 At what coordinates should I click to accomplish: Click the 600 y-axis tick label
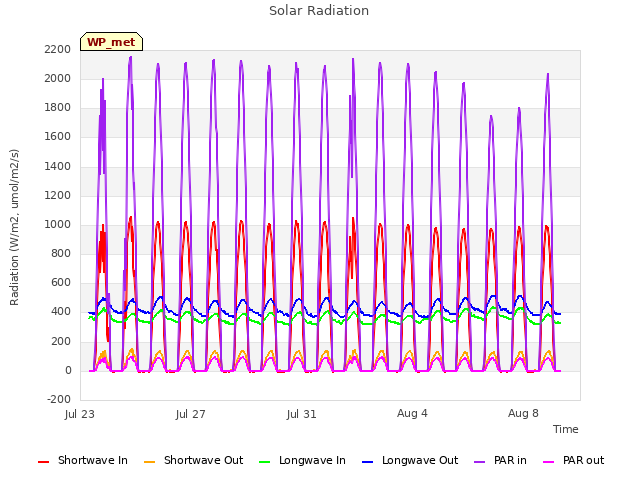61,282
